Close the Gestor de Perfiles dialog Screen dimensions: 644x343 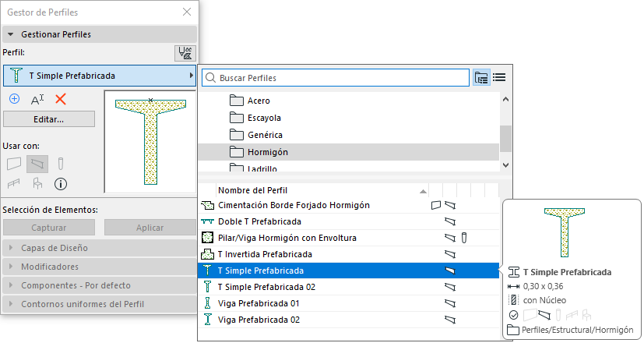187,12
